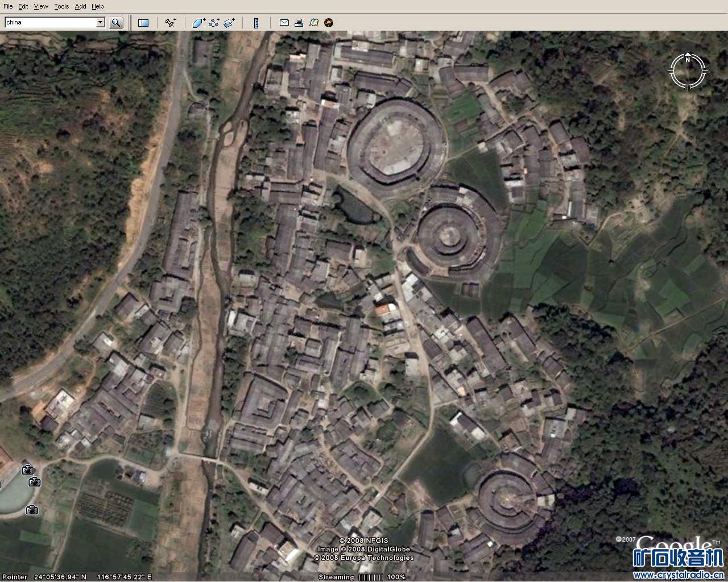Viewport: 728px width, 582px height.
Task: Open the View menu
Action: [41, 6]
